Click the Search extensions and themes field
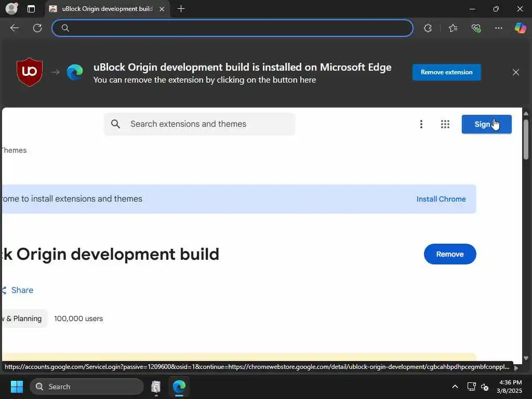The image size is (532, 399). (199, 124)
